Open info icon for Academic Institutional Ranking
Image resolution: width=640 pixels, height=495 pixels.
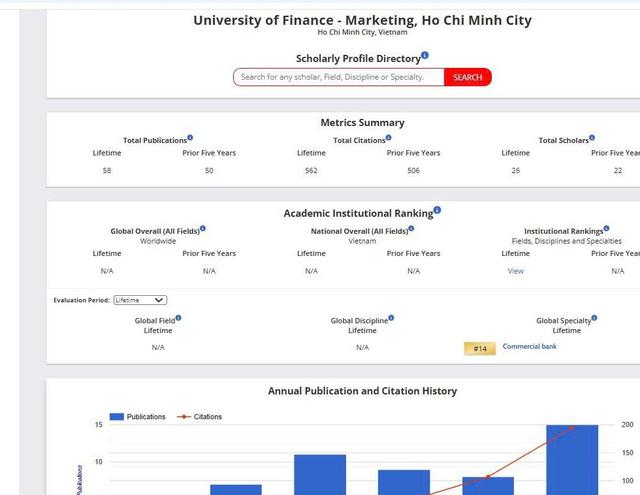tap(437, 210)
